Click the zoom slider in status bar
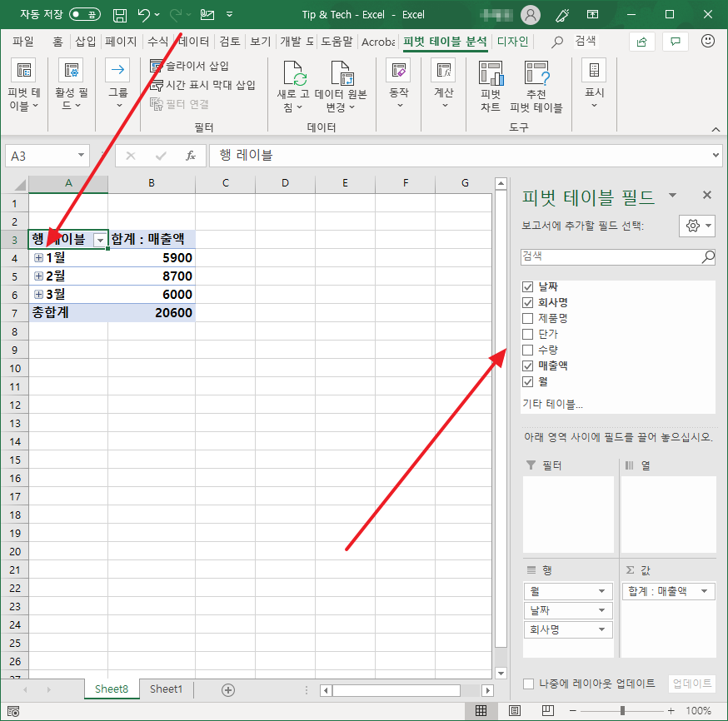The height and width of the screenshot is (721, 728). click(623, 710)
